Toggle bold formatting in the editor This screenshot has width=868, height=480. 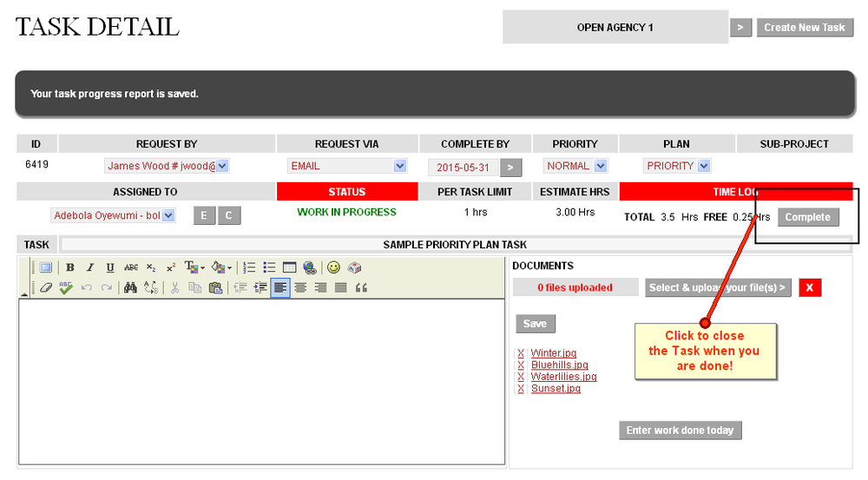point(70,268)
